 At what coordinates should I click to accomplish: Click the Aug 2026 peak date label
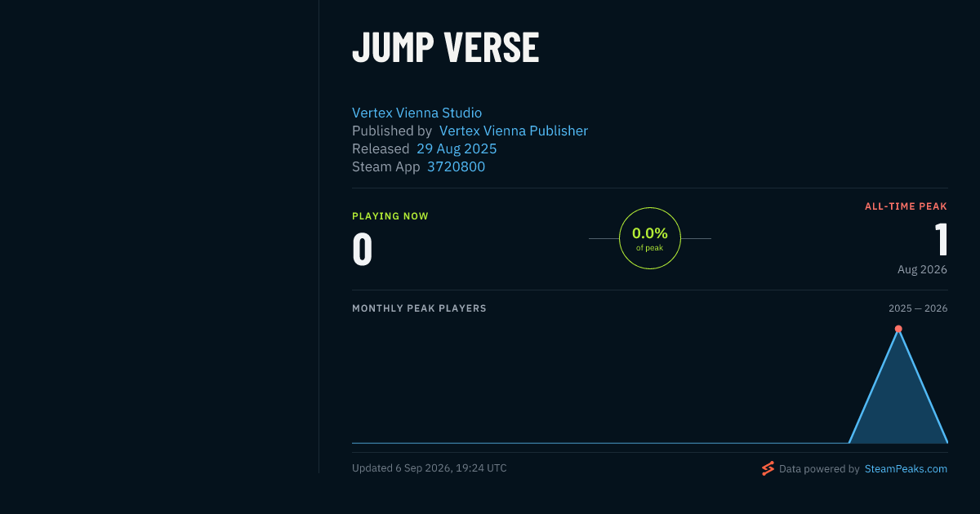(922, 269)
